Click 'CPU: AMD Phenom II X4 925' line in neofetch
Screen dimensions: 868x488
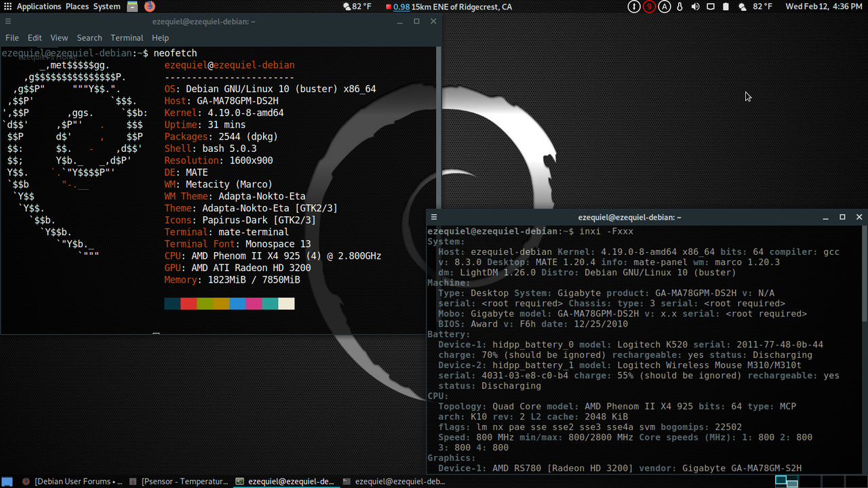(273, 256)
